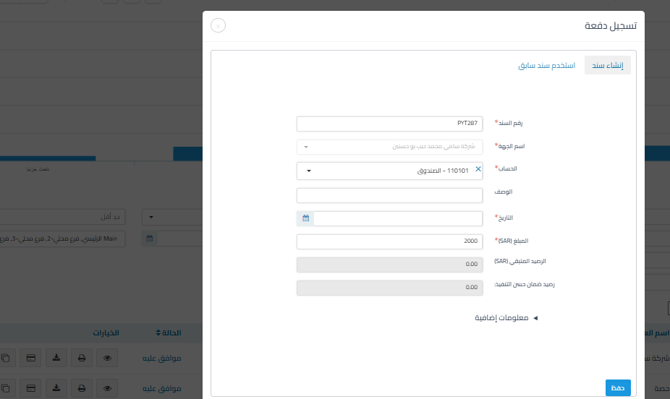This screenshot has height=399, width=670.
Task: Print the شركة row using printer icon
Action: pyautogui.click(x=82, y=358)
